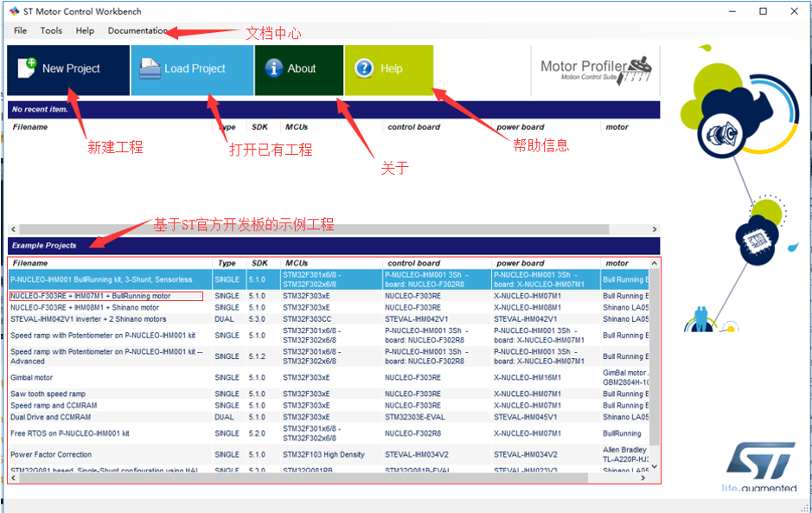812x513 pixels.
Task: Open the File menu
Action: [x=19, y=30]
